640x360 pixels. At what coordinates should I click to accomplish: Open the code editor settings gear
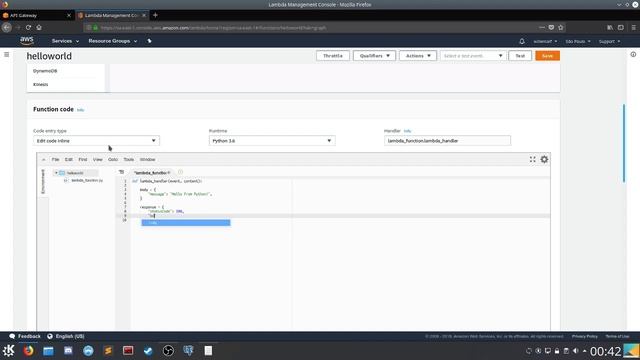tap(544, 160)
